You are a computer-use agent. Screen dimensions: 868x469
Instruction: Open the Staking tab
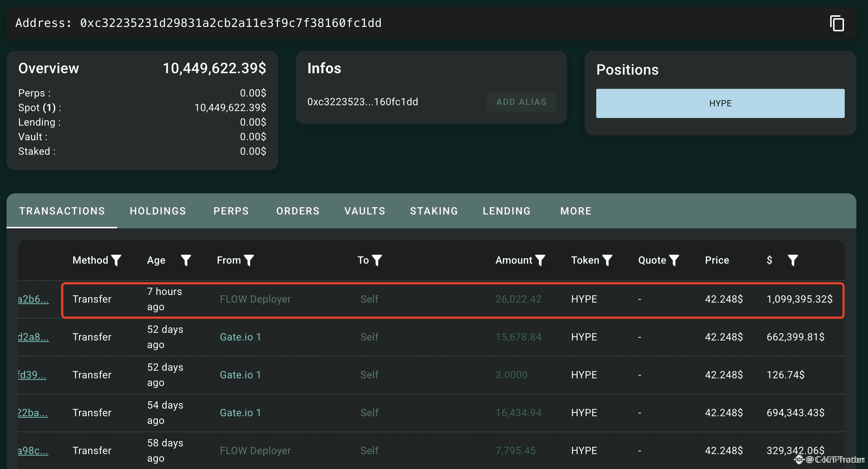[x=434, y=211]
